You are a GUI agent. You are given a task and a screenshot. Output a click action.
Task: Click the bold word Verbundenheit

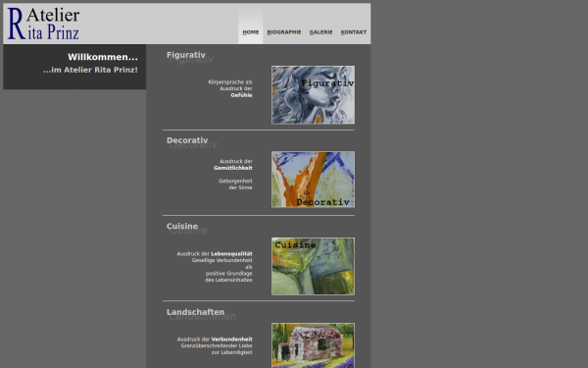coord(231,340)
